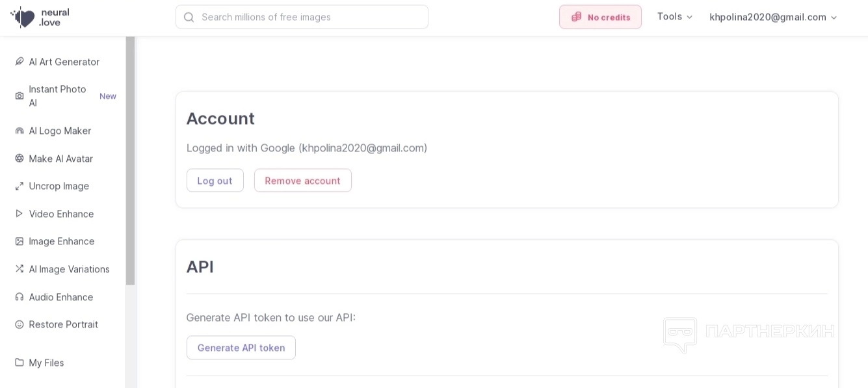Click the Make AI Avatar icon
The width and height of the screenshot is (868, 388).
(x=20, y=159)
